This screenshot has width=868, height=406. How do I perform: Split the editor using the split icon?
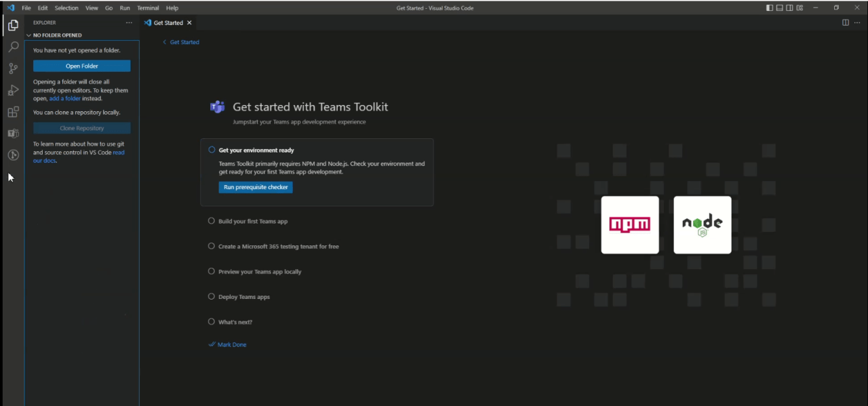point(845,22)
